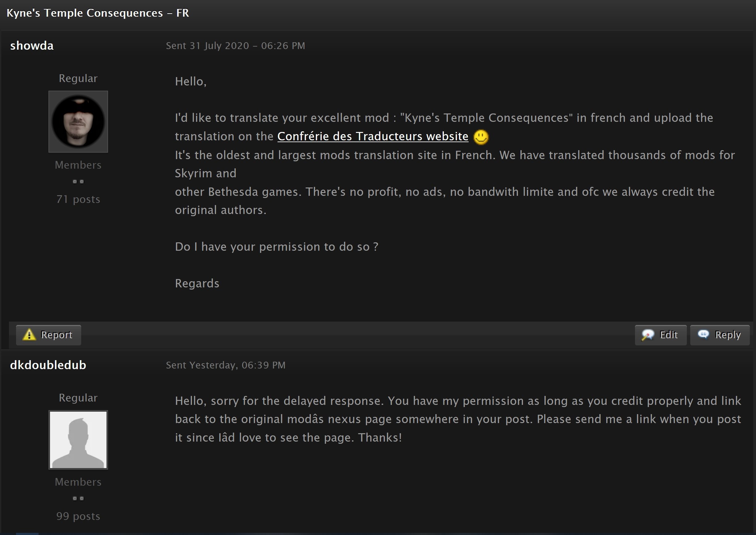Click the Sent Yesterday 06:39 PM timestamp
Image resolution: width=756 pixels, height=535 pixels.
click(x=226, y=365)
